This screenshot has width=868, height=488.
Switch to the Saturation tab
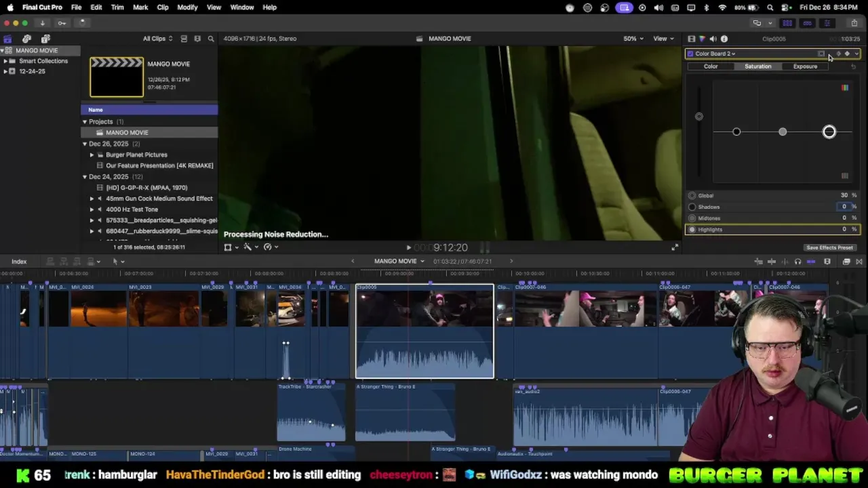point(758,66)
